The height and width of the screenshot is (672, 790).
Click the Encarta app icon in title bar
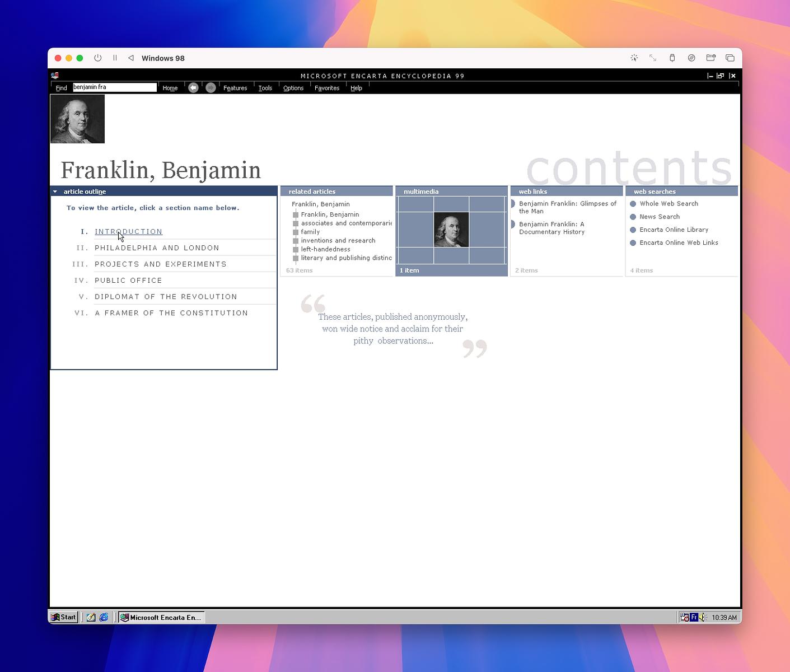55,76
